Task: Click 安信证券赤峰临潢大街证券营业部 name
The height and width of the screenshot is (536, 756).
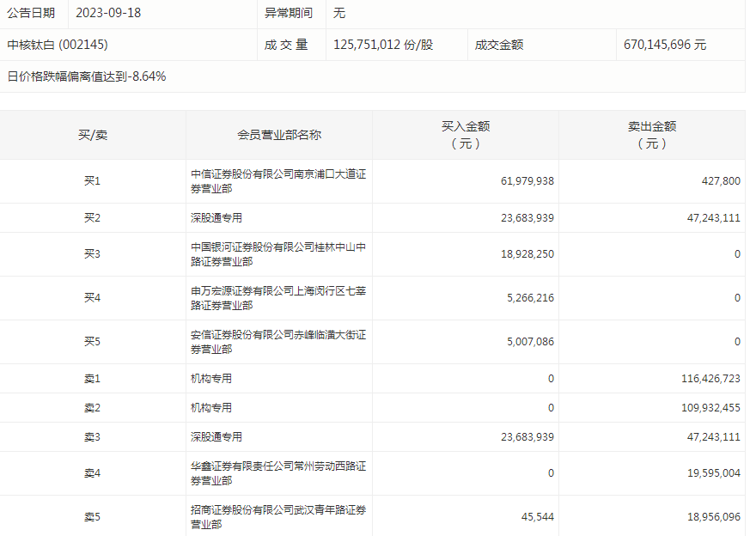Action: tap(278, 342)
